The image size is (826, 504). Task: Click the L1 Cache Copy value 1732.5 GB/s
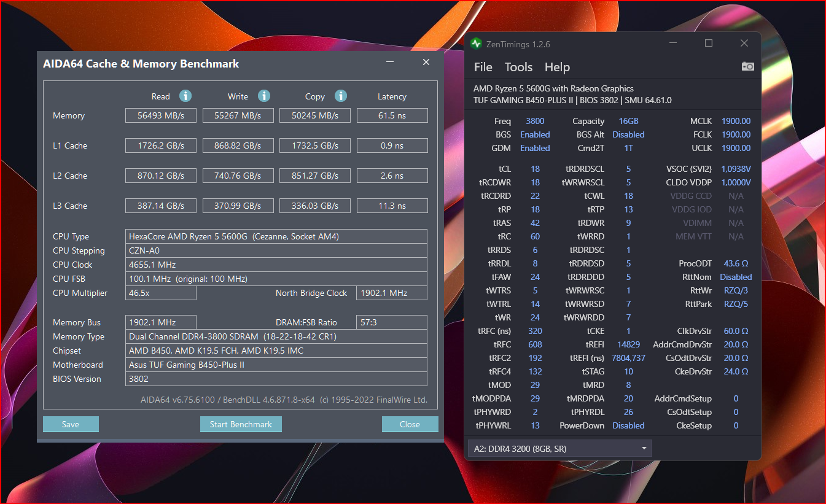point(315,145)
